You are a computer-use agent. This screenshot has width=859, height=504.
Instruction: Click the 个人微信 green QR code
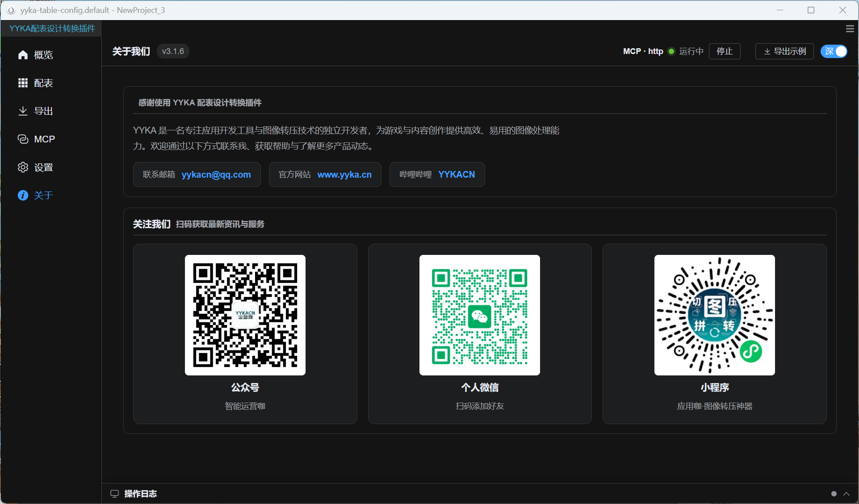480,315
